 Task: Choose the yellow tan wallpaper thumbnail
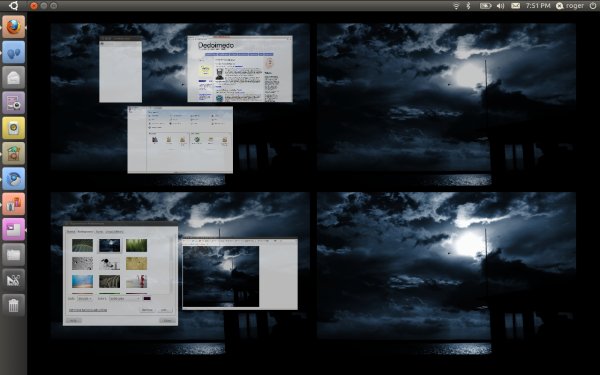[x=137, y=263]
